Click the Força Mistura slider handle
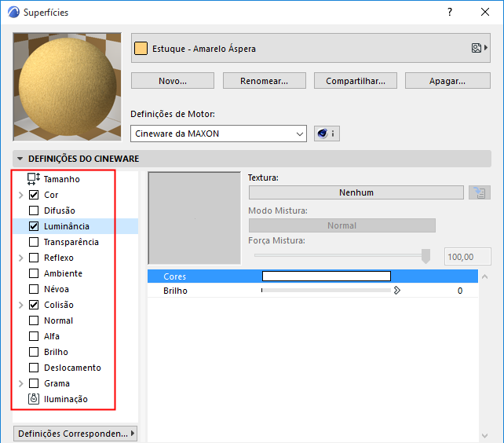This screenshot has width=504, height=443. point(426,256)
